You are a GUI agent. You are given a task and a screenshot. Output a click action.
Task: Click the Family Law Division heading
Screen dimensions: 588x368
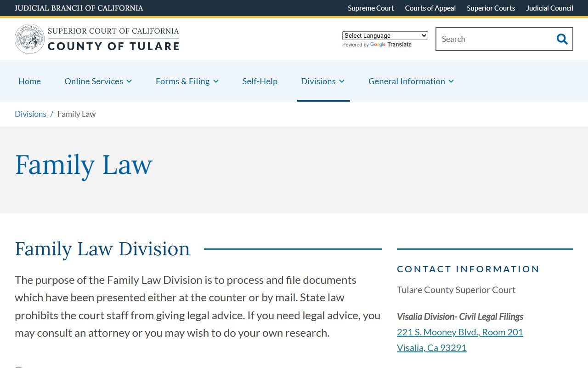102,249
